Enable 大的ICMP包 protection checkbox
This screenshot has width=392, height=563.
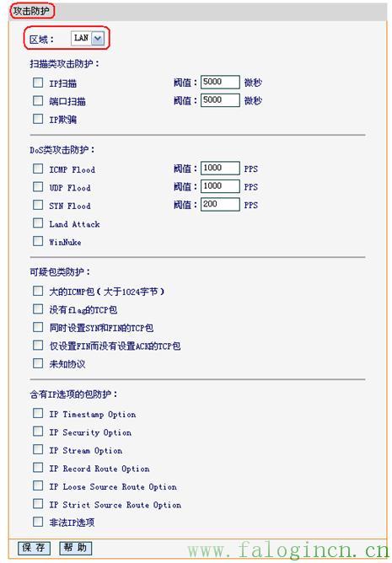[38, 291]
